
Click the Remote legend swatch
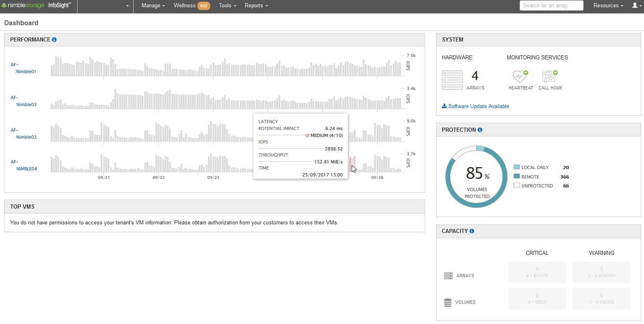516,176
